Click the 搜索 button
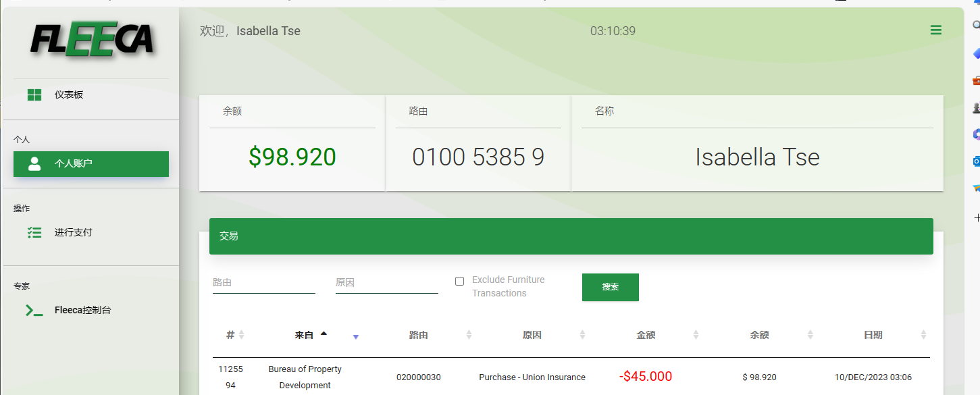 [611, 287]
